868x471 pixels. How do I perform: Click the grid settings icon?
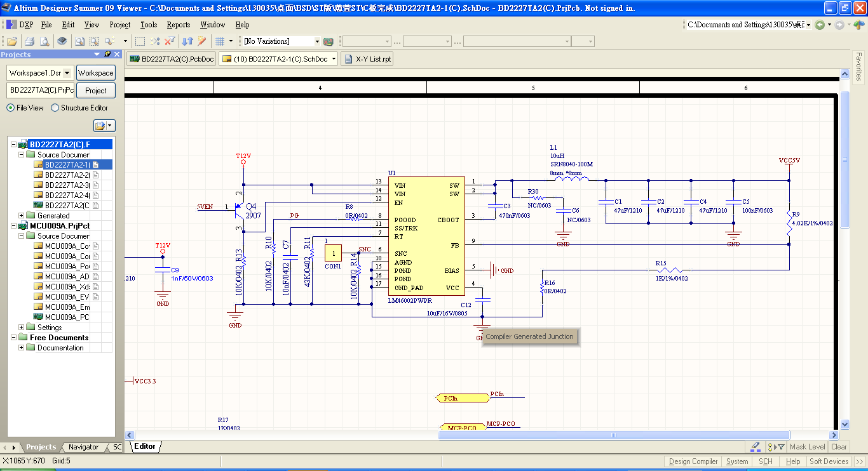coord(220,41)
